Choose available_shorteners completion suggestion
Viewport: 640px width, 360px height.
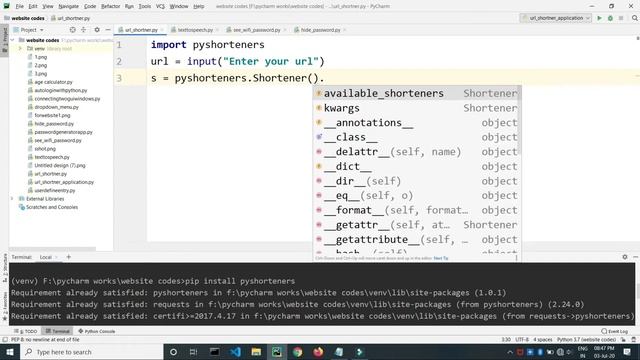coord(416,93)
